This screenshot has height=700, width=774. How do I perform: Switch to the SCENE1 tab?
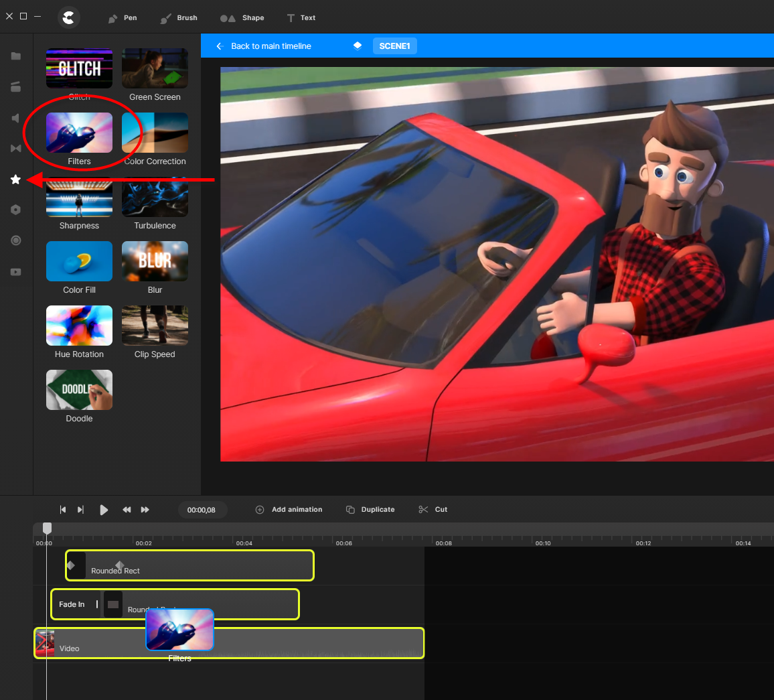(x=394, y=46)
